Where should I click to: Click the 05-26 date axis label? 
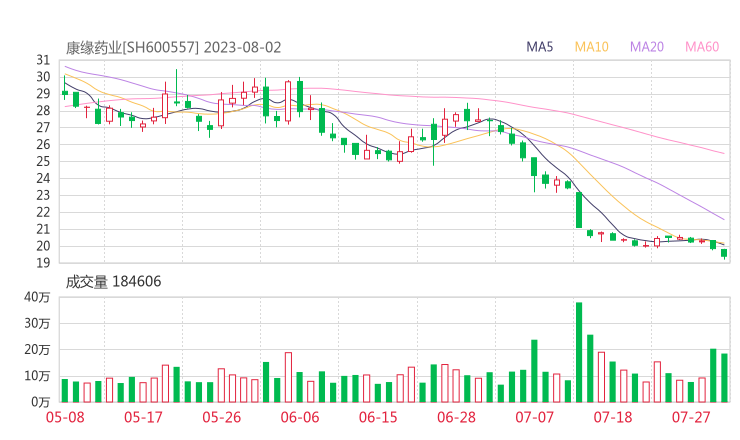coord(221,417)
